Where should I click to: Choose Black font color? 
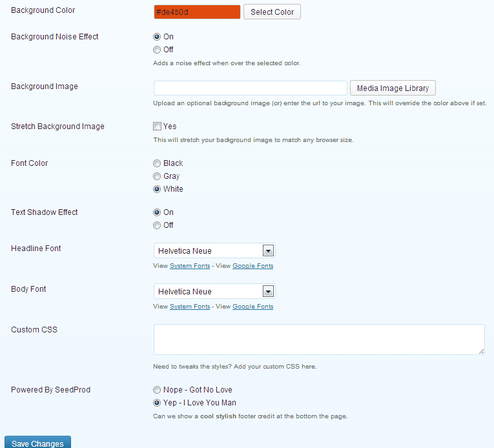click(156, 163)
